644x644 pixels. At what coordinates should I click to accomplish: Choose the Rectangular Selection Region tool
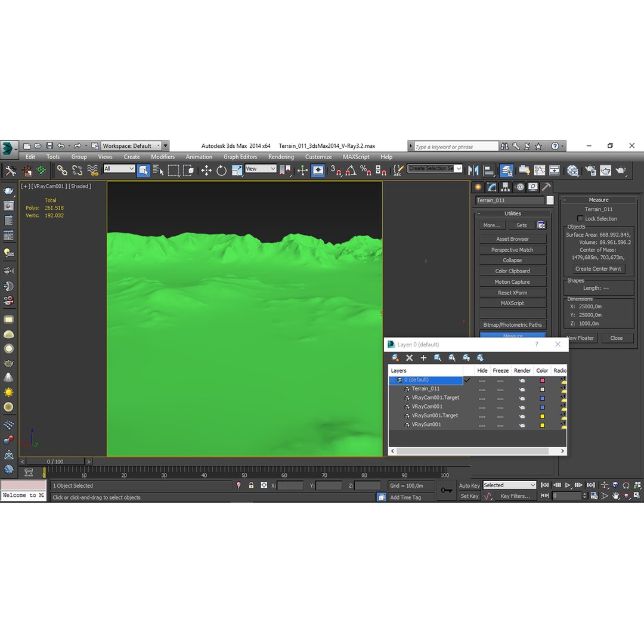[174, 170]
